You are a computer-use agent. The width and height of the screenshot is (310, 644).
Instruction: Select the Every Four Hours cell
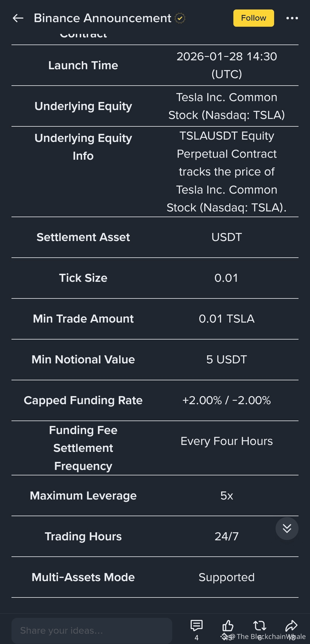tap(226, 441)
